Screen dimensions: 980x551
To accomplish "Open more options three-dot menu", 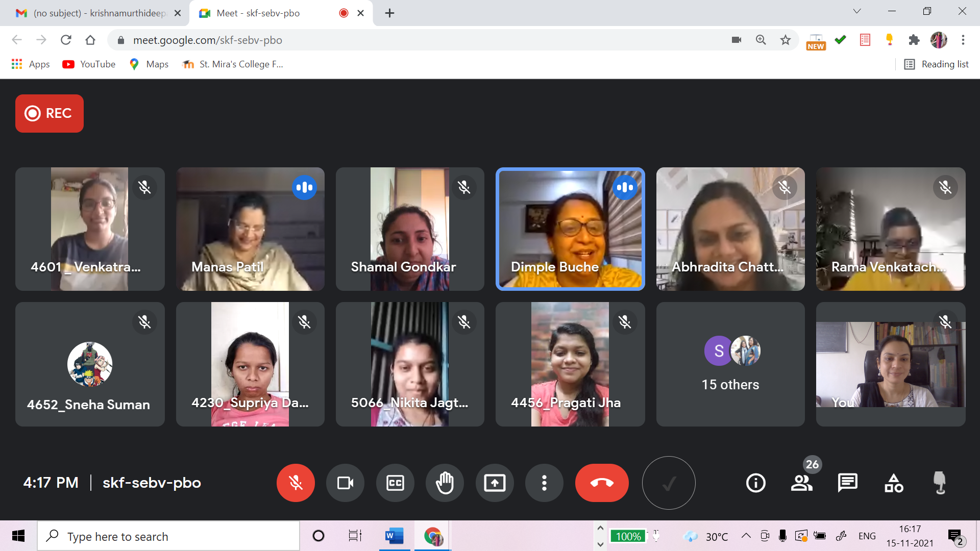I will tap(544, 483).
